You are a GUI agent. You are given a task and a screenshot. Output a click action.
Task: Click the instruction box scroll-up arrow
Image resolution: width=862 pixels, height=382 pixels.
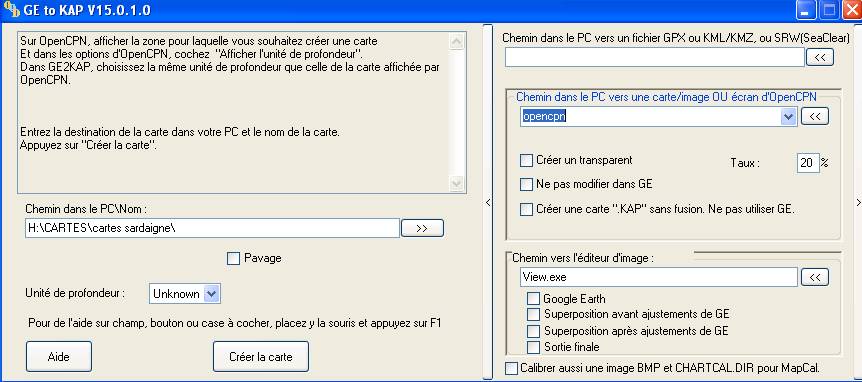pyautogui.click(x=456, y=41)
